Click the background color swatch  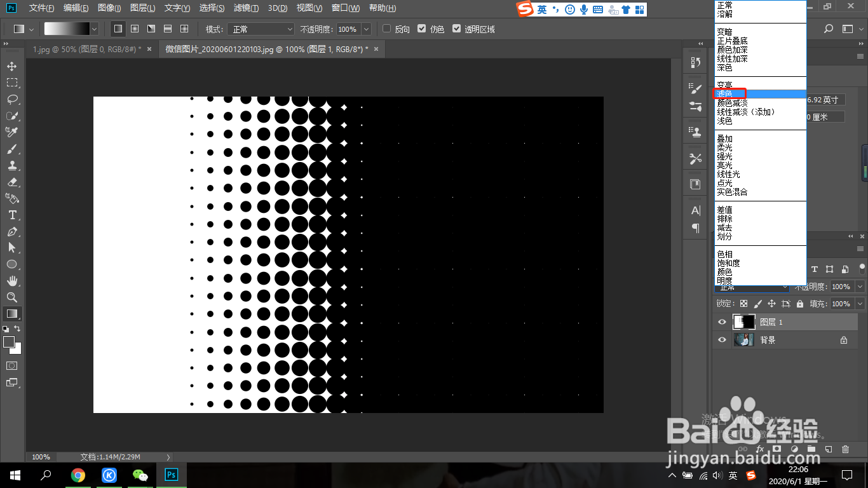(17, 349)
